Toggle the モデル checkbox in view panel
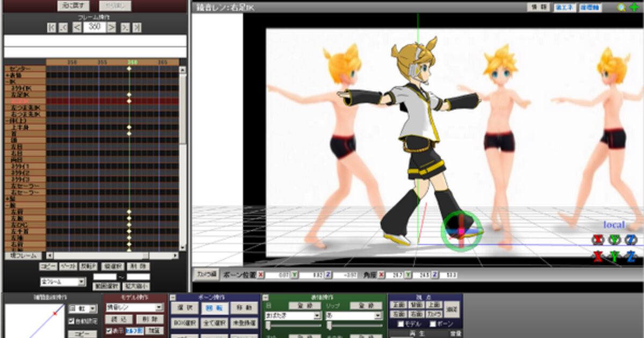This screenshot has height=338, width=644. (401, 324)
